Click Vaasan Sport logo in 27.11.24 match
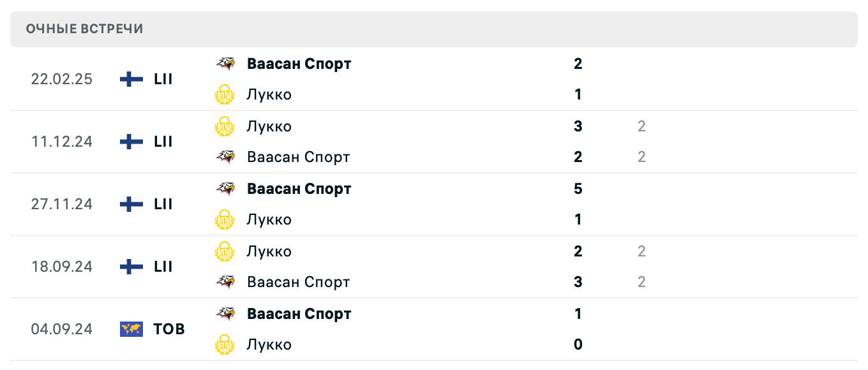The height and width of the screenshot is (370, 868). tap(225, 189)
